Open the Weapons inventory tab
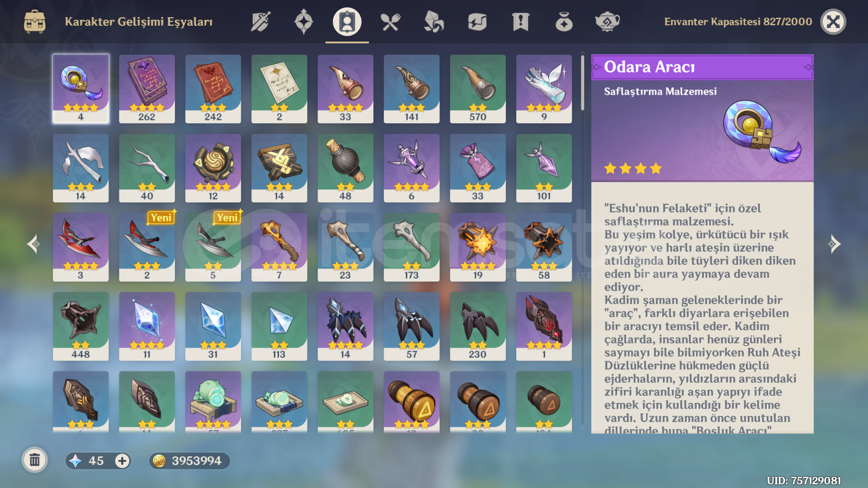The width and height of the screenshot is (868, 488). click(260, 22)
